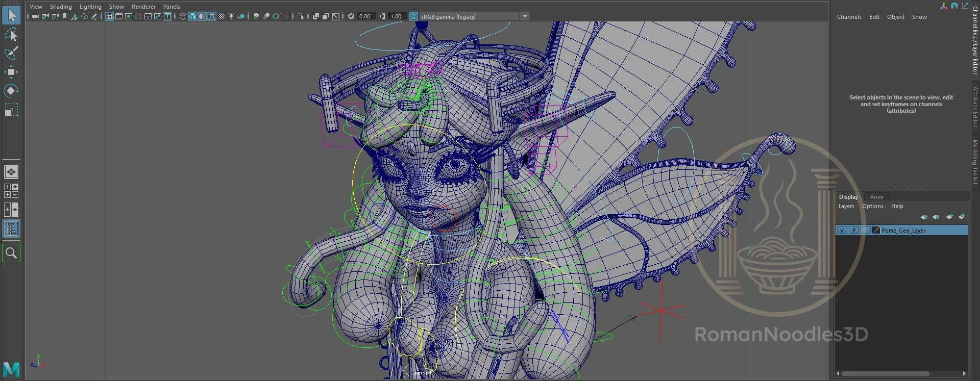Toggle color management ON button
980x381 pixels.
[413, 16]
